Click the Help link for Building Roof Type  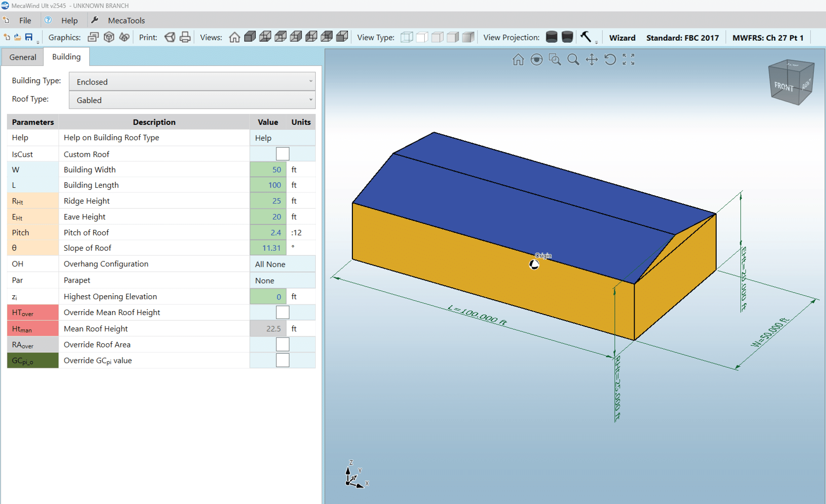click(x=263, y=138)
